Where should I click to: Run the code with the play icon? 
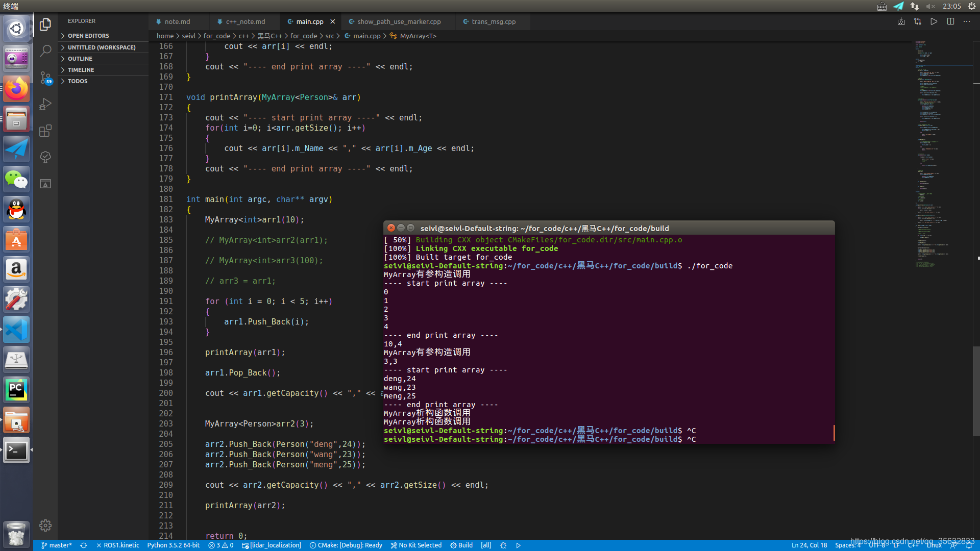(x=934, y=21)
